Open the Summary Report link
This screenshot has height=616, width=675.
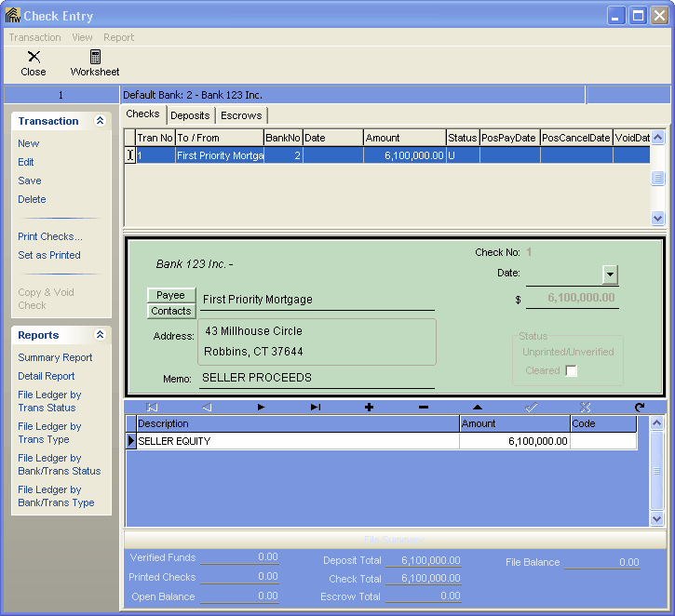(x=55, y=357)
